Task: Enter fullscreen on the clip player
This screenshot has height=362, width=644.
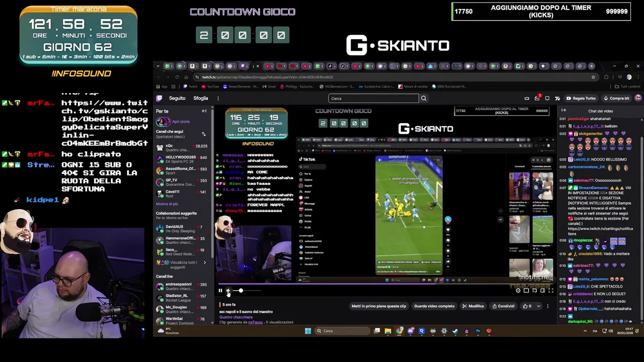Action: (550, 291)
